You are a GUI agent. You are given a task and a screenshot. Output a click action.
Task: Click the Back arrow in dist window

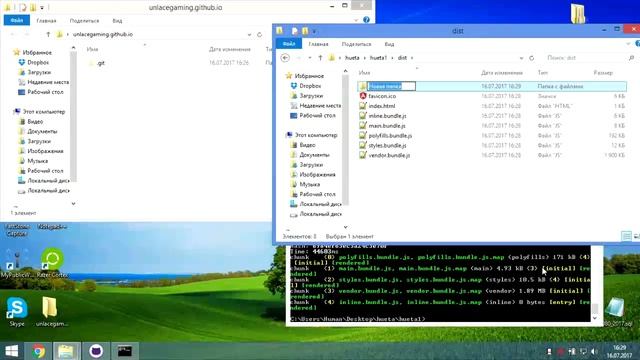click(285, 58)
